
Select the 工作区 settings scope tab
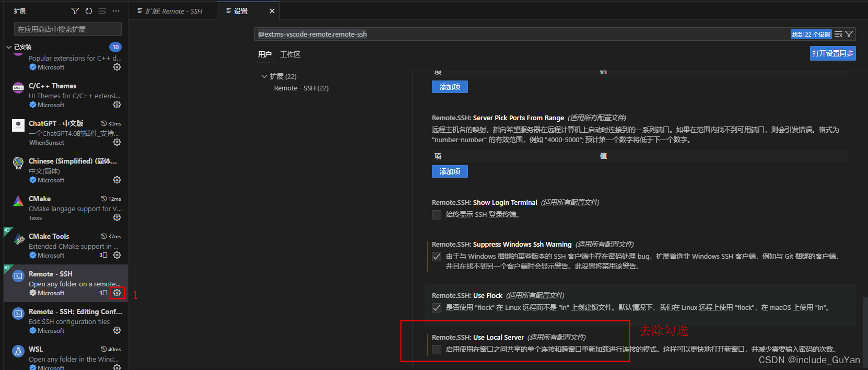(290, 54)
